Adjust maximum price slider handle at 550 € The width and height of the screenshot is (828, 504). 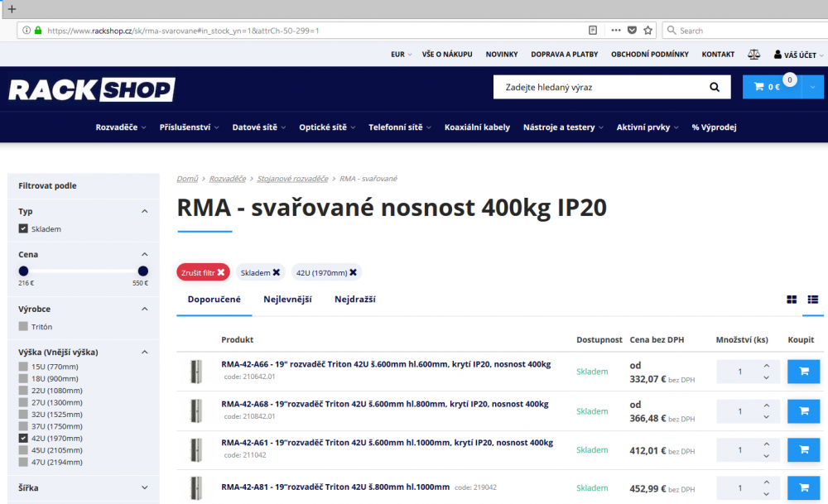(142, 271)
